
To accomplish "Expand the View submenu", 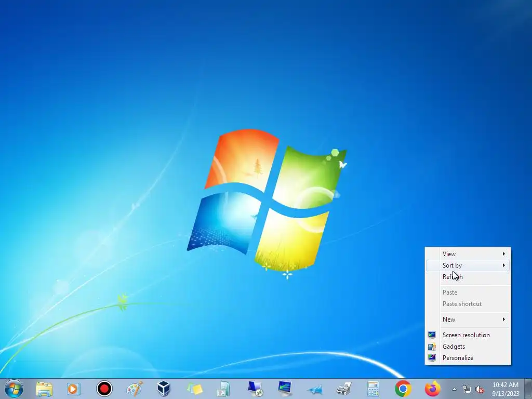I will coord(468,254).
